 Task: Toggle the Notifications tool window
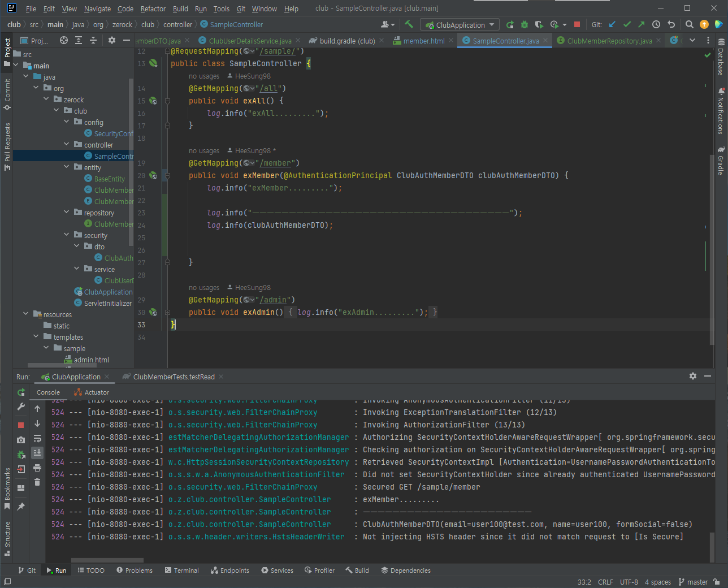(x=721, y=111)
